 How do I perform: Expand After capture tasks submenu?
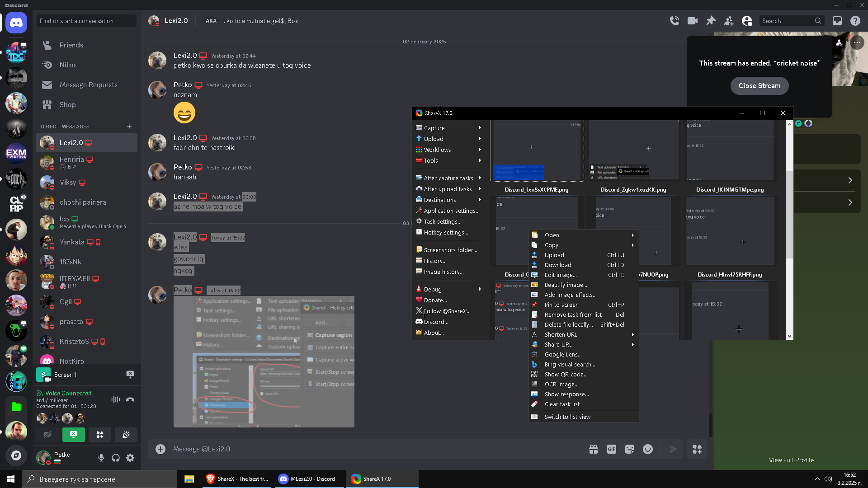448,178
